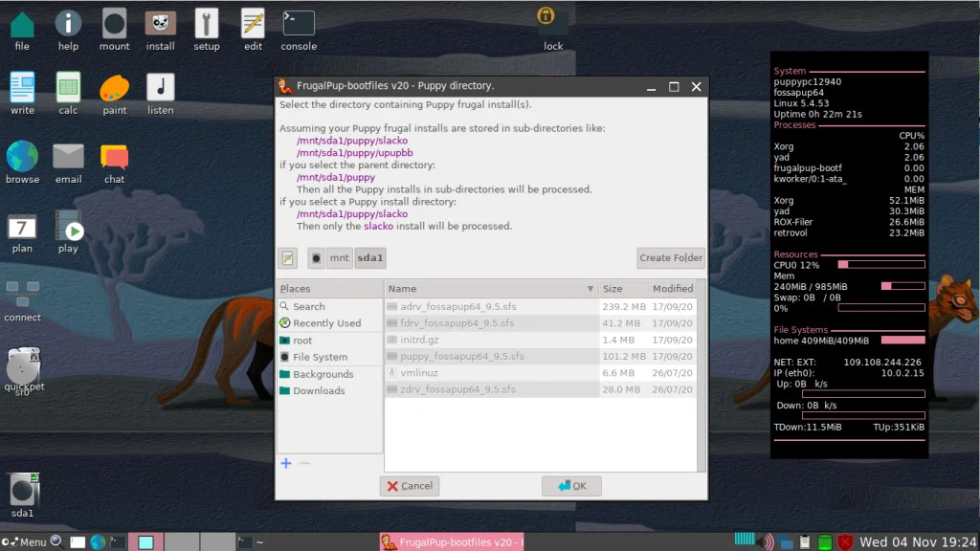
Task: Select FrugalPup-bootfiles v20 taskbar entry
Action: [452, 542]
